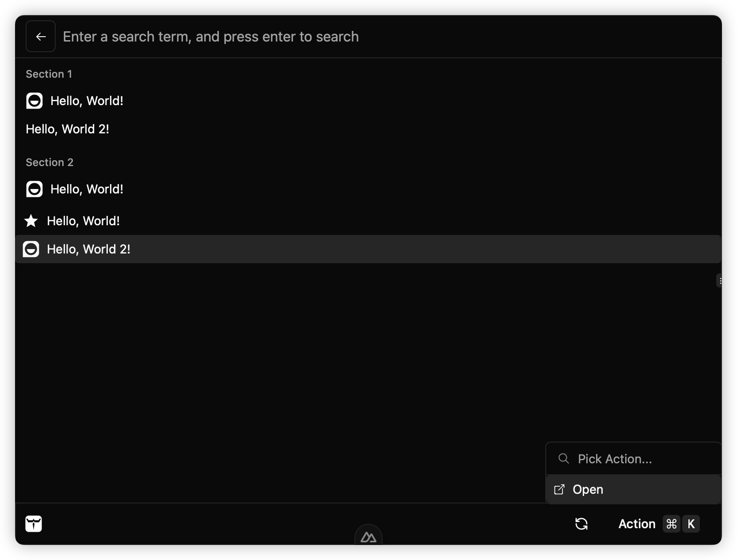737x560 pixels.
Task: Click the star icon in Section 2
Action: [x=31, y=221]
